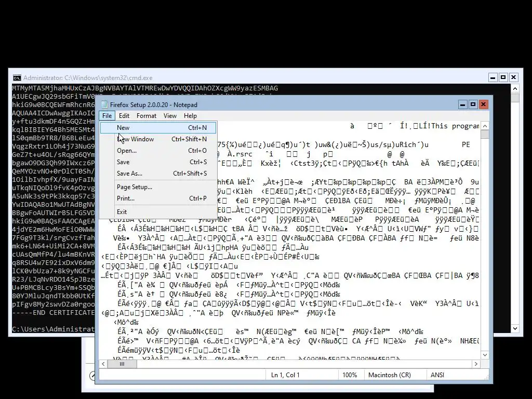The image size is (532, 399).
Task: Maximize the Notepad window
Action: click(x=473, y=104)
